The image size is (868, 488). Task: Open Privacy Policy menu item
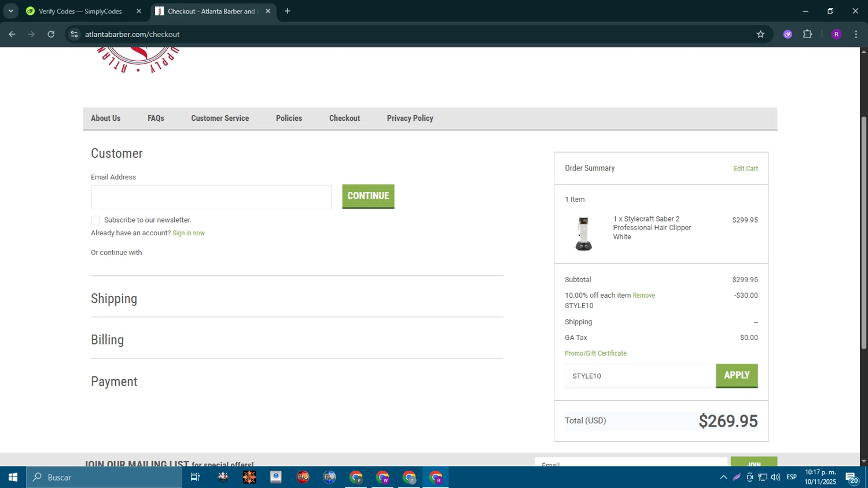410,118
